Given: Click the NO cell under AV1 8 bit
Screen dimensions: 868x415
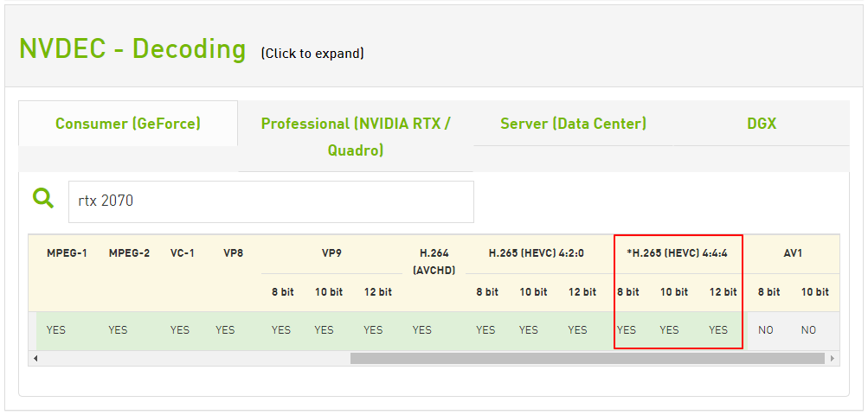Looking at the screenshot, I should (x=766, y=330).
